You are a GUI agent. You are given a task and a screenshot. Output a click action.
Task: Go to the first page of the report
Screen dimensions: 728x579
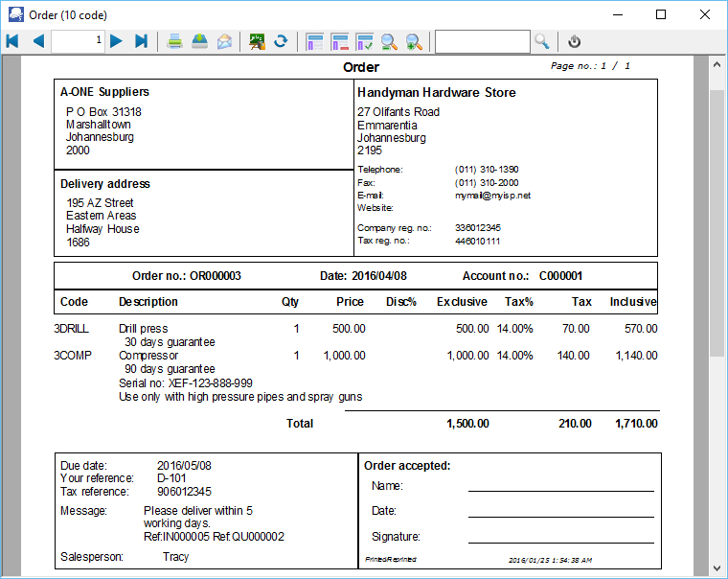point(12,41)
